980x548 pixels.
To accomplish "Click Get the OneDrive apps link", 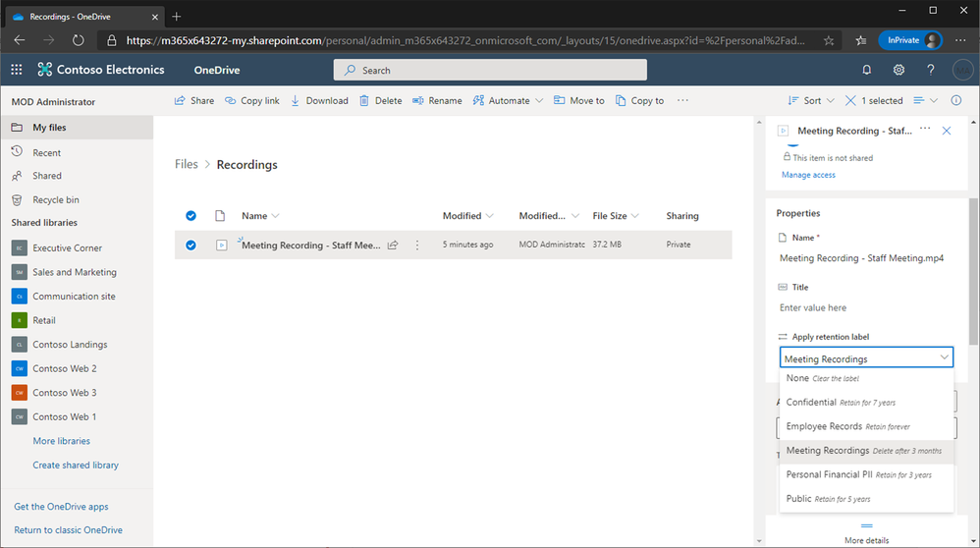I will [61, 506].
